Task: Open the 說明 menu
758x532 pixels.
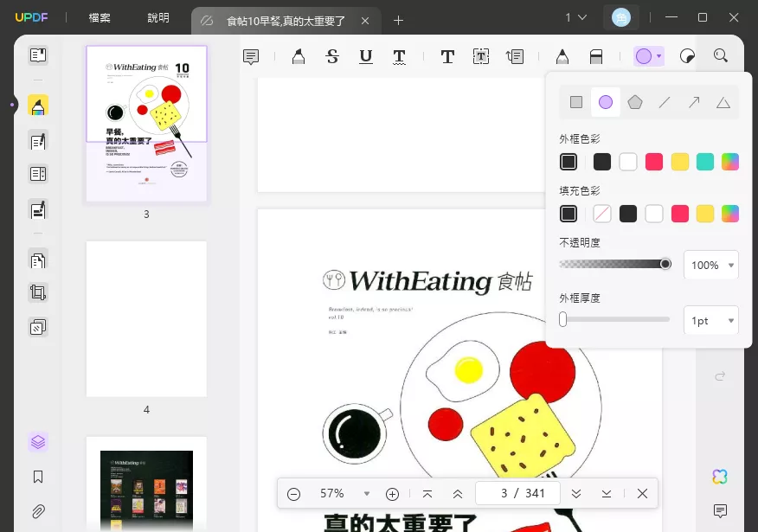Action: click(x=158, y=18)
